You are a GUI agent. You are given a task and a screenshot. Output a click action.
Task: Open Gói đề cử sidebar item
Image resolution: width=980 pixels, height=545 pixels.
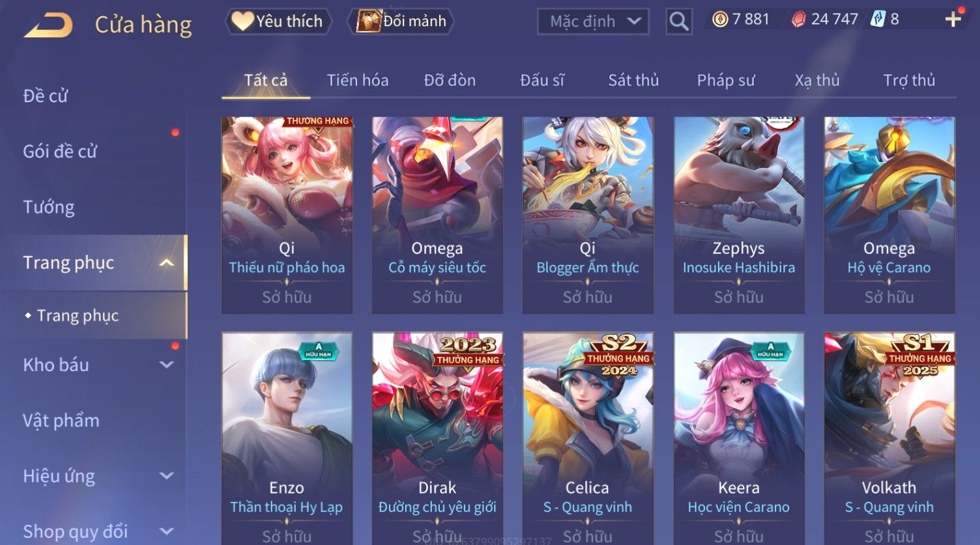pyautogui.click(x=60, y=151)
